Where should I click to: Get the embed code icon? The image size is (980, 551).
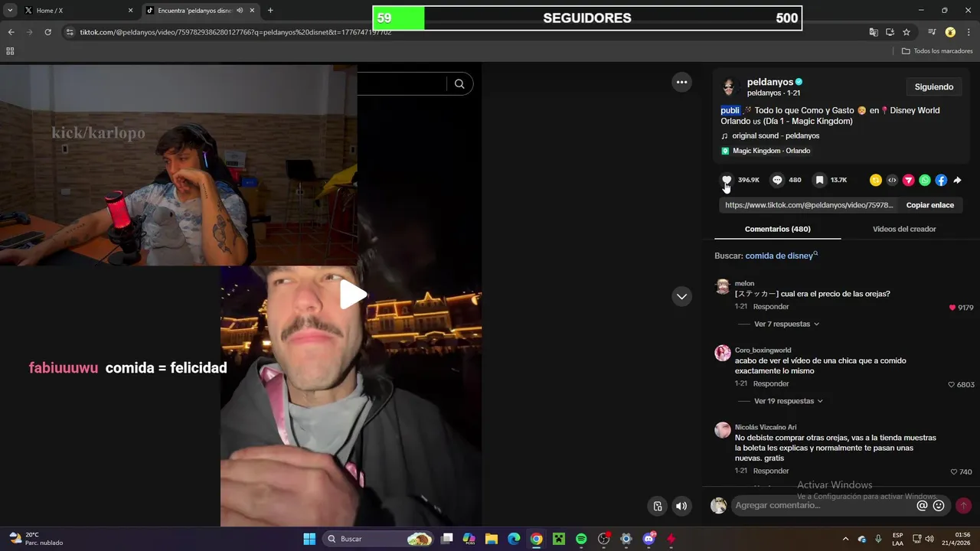point(892,181)
